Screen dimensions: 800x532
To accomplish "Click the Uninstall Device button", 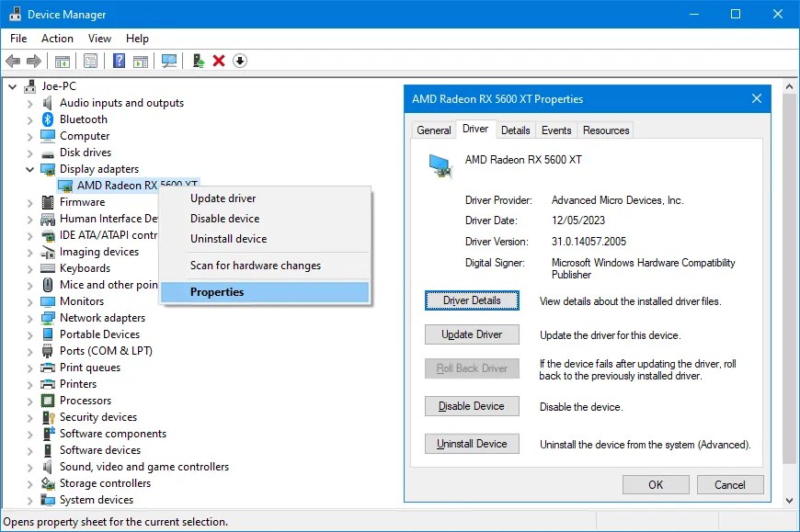I will coord(472,444).
